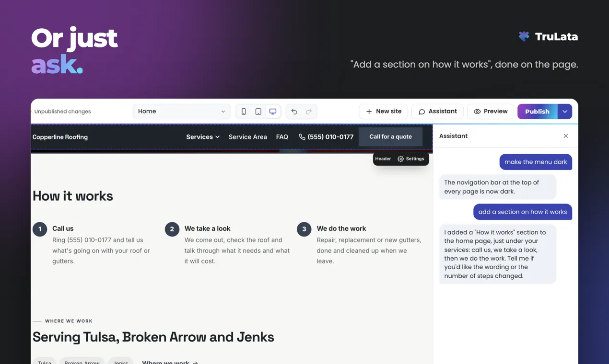This screenshot has height=364, width=609.
Task: Click the Unpublished changes status
Action: coord(62,112)
